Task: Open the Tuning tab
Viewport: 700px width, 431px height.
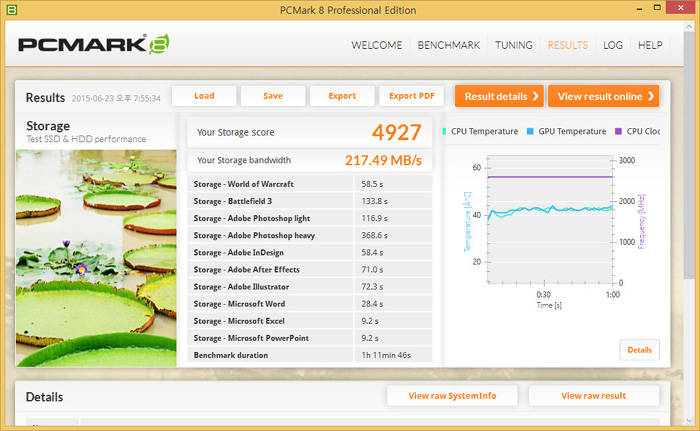Action: (514, 45)
